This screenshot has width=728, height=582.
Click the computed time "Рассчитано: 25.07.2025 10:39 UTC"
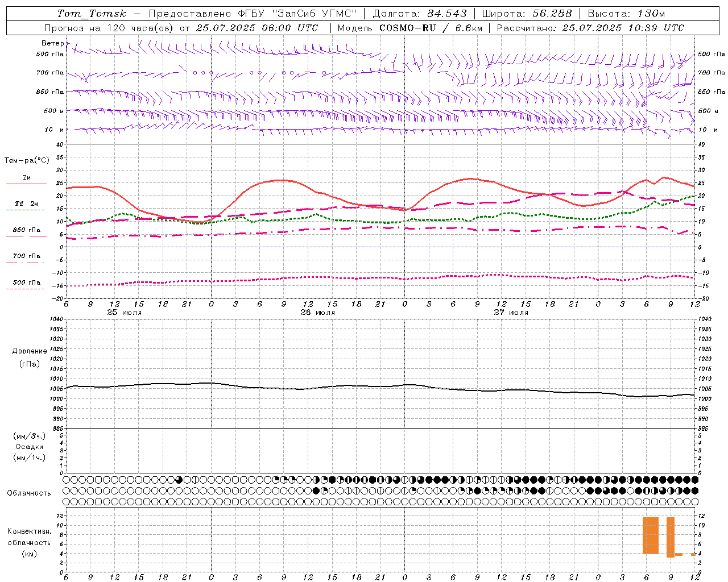tap(590, 28)
